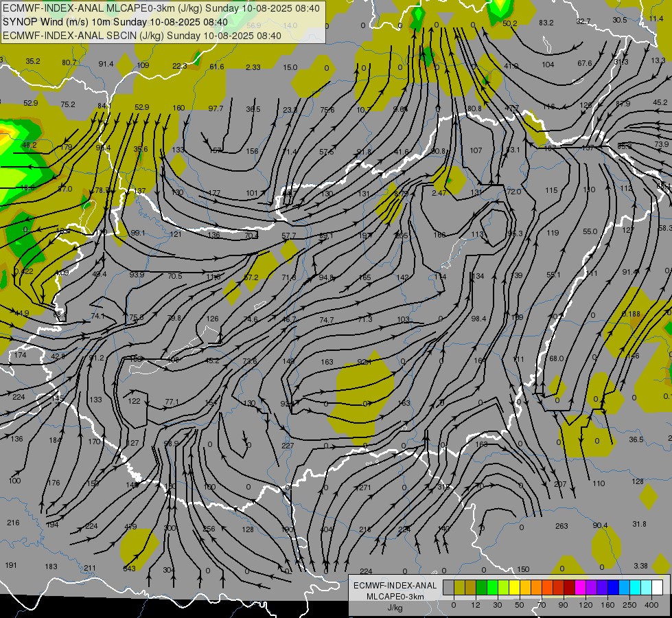Click the gray swatch in the legend
The height and width of the screenshot is (618, 672).
pos(448,588)
